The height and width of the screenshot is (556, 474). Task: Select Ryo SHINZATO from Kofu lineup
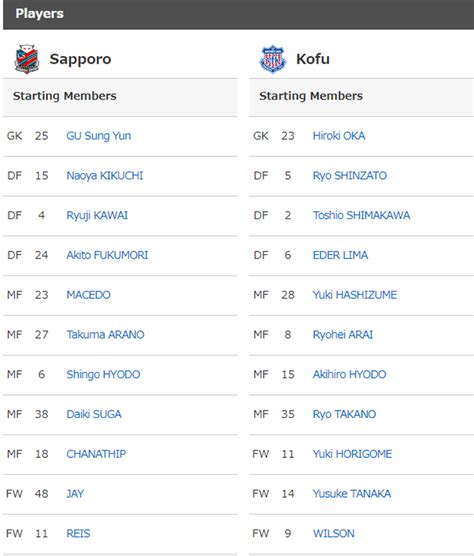pyautogui.click(x=350, y=176)
